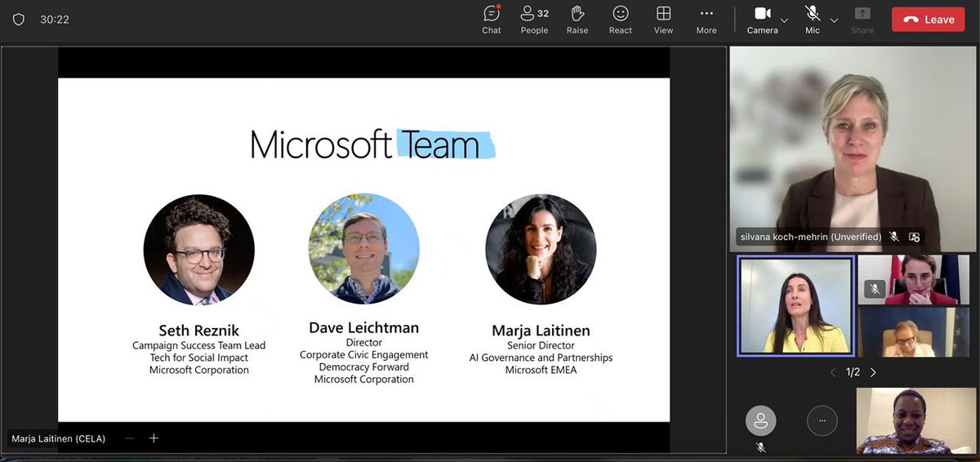Click Marja Laitinen's photo on slide
The height and width of the screenshot is (462, 980).
(541, 249)
